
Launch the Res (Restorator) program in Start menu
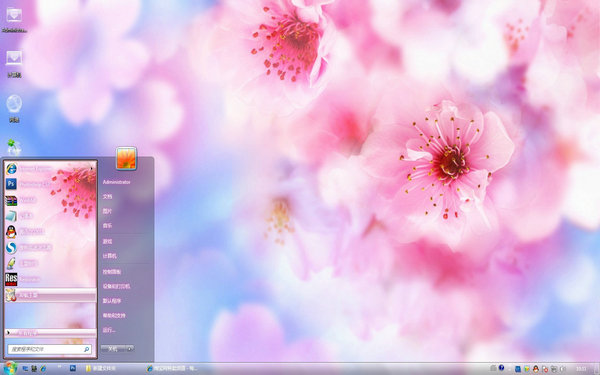(x=50, y=279)
